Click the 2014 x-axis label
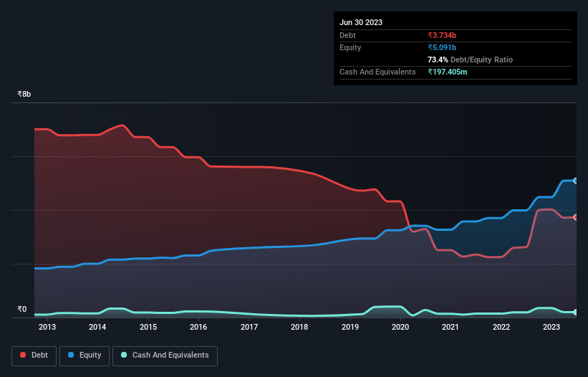 coord(97,327)
